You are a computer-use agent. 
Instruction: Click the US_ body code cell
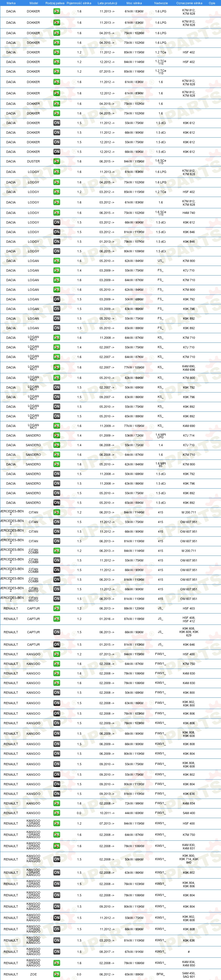pyautogui.click(x=161, y=261)
